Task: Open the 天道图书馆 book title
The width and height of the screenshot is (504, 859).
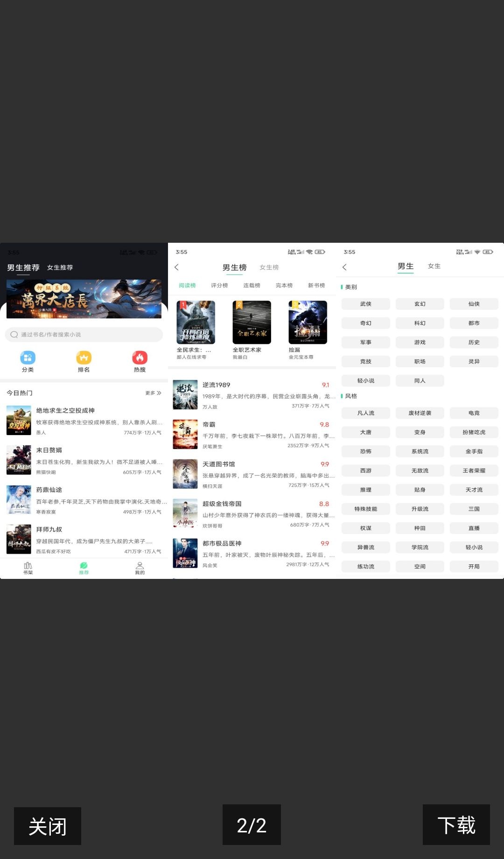Action: 219,464
